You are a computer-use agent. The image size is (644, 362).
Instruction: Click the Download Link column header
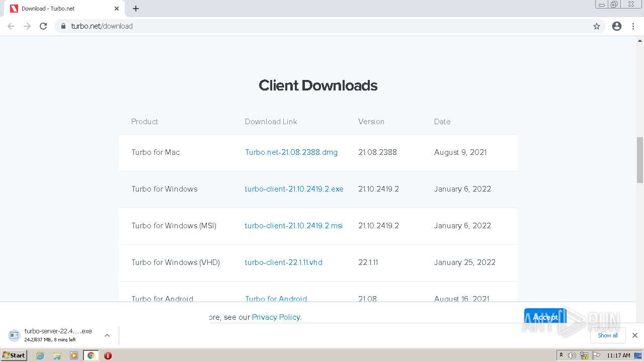coord(271,122)
